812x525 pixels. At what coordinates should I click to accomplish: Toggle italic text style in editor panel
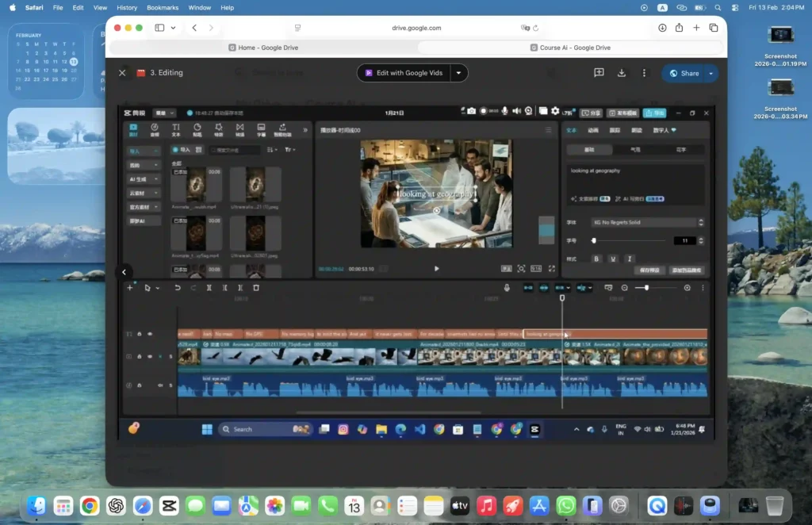point(630,259)
